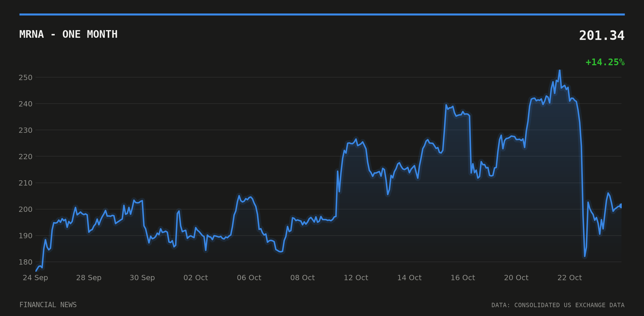Click the 28 Sep date label
644x316 pixels.
point(89,278)
